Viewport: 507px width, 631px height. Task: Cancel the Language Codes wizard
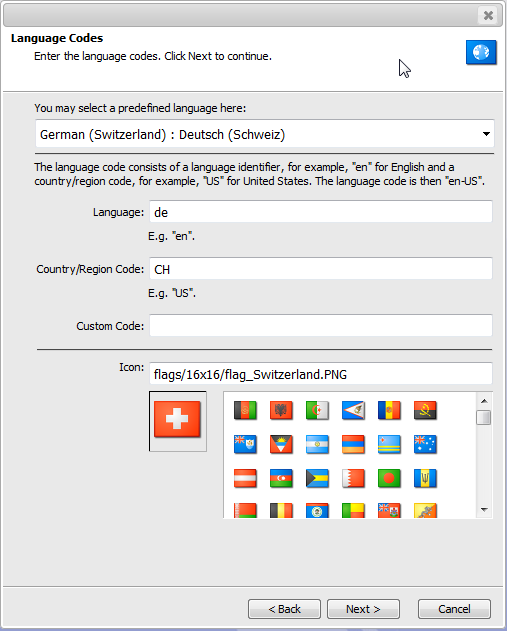point(454,609)
